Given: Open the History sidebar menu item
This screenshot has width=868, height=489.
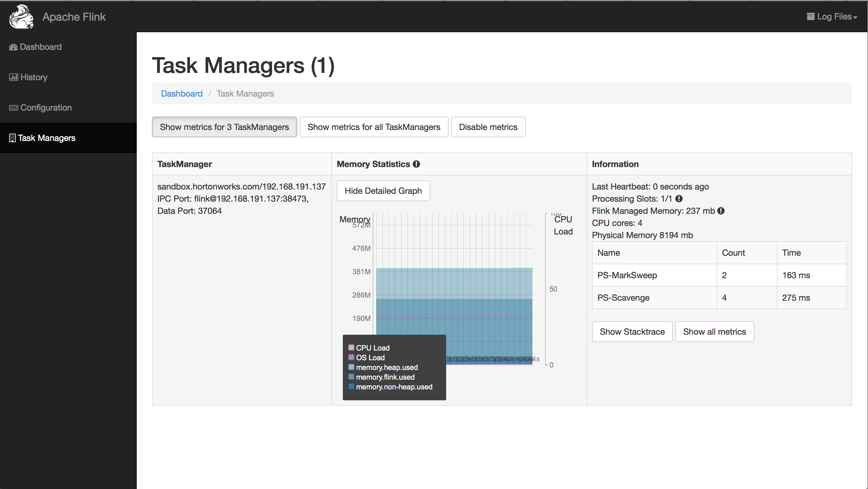Looking at the screenshot, I should pyautogui.click(x=34, y=77).
